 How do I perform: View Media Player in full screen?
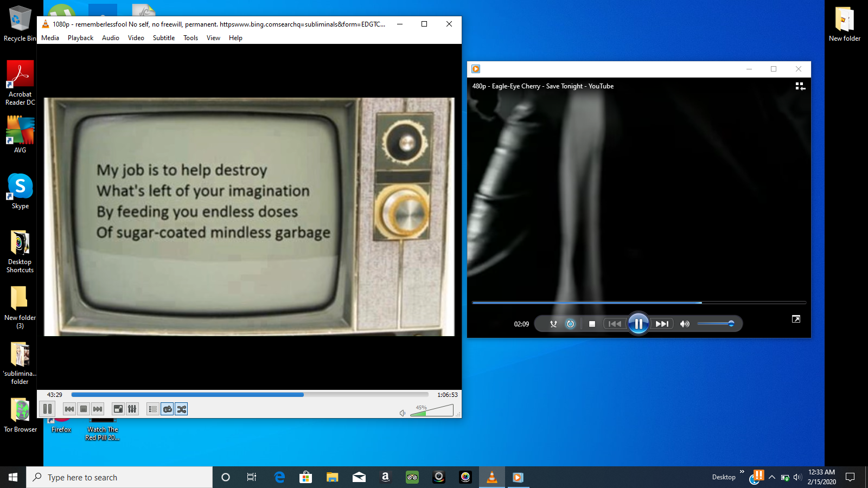(x=796, y=319)
